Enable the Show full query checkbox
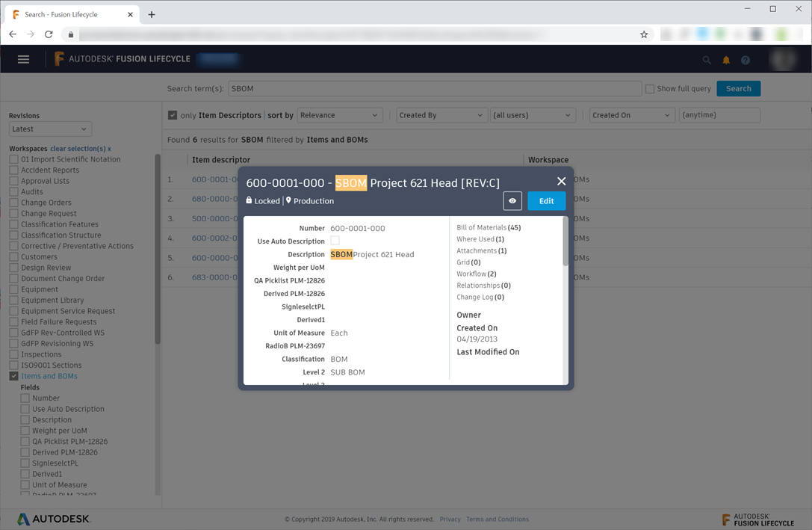 [x=649, y=88]
